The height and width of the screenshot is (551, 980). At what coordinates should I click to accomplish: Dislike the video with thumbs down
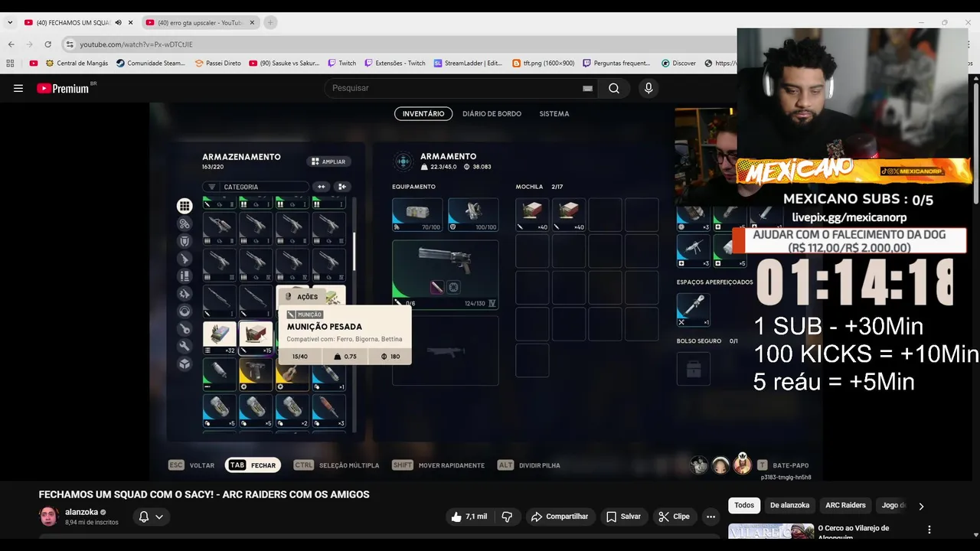pyautogui.click(x=507, y=517)
